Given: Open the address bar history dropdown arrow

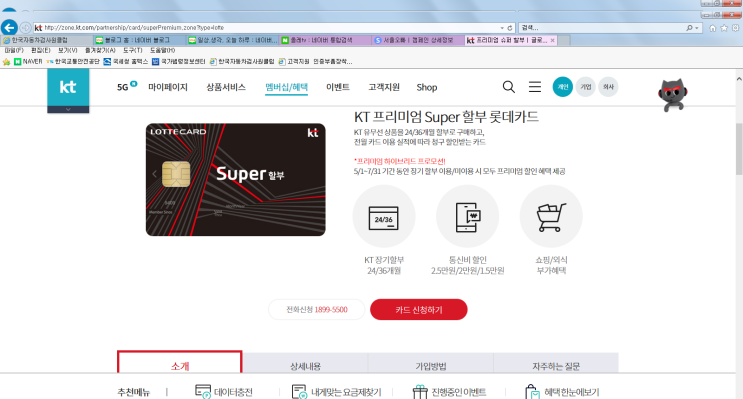Looking at the screenshot, I should coord(502,28).
